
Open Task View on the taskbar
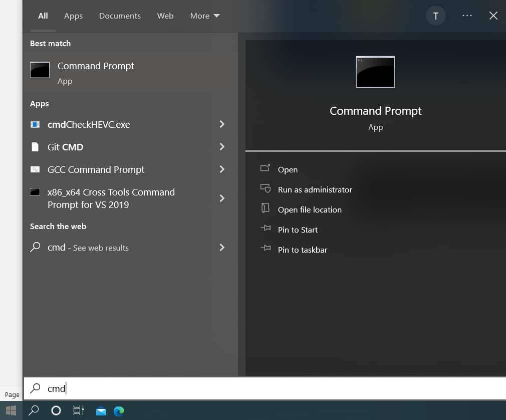coord(79,410)
